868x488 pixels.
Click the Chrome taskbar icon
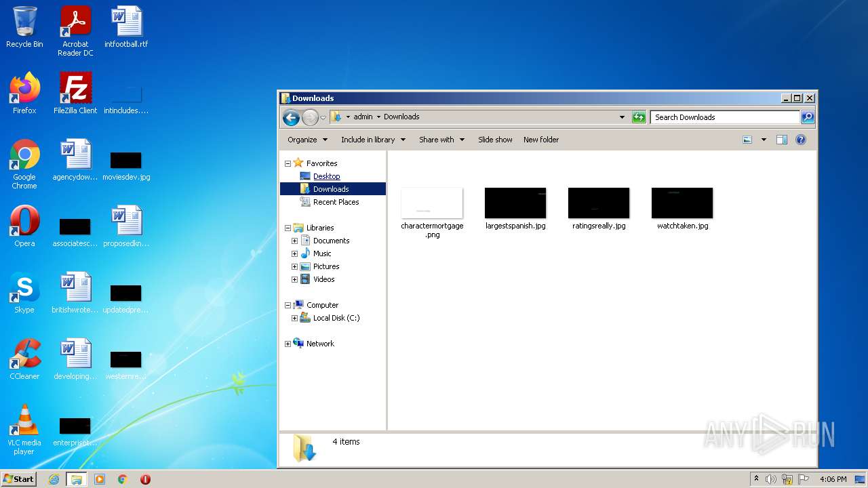pyautogui.click(x=123, y=479)
